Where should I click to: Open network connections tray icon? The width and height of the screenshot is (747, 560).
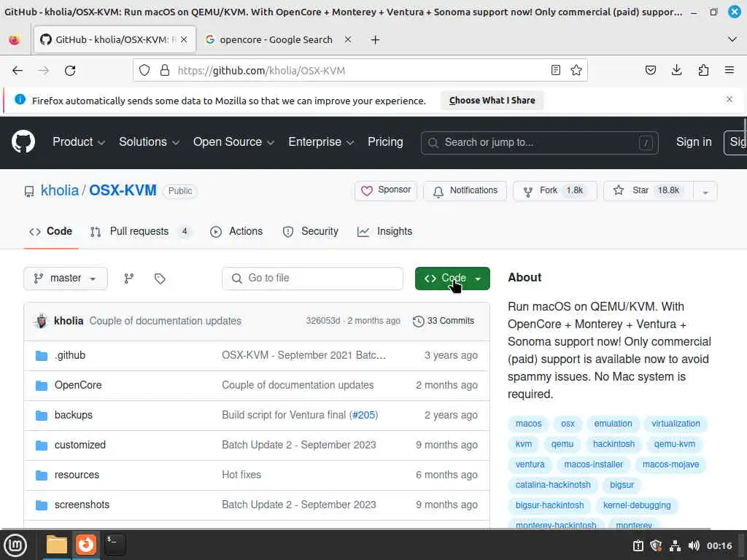point(675,545)
